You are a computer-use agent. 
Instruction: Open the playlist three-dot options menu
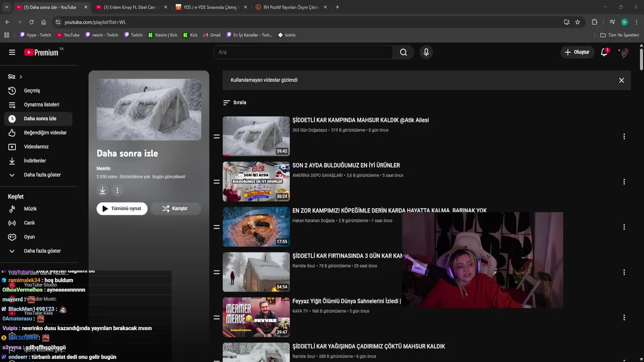pos(117,191)
